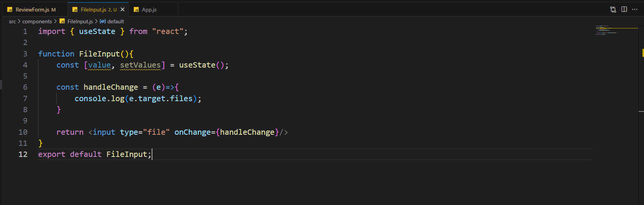Viewport: 644px width, 205px height.
Task: Click the ReviewForm.js tab JS icon
Action: coord(10,10)
